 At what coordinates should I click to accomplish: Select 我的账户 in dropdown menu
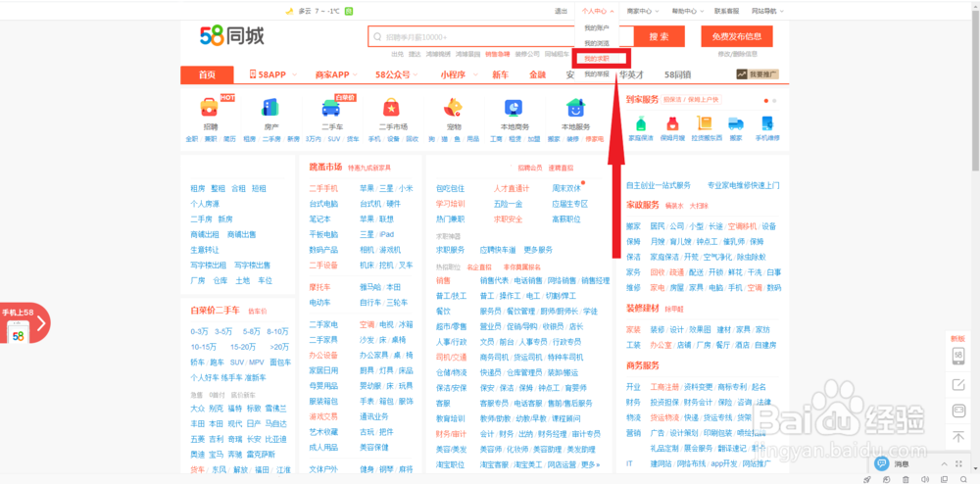pyautogui.click(x=596, y=27)
